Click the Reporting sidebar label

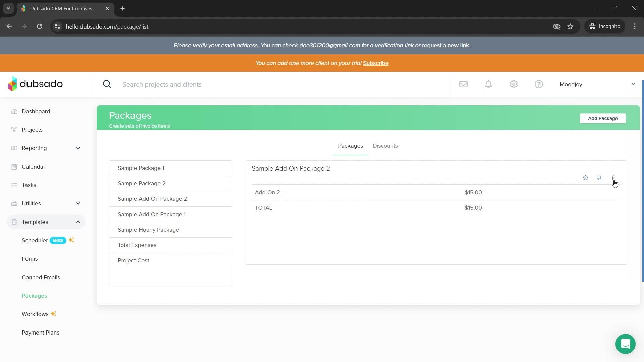pos(34,148)
